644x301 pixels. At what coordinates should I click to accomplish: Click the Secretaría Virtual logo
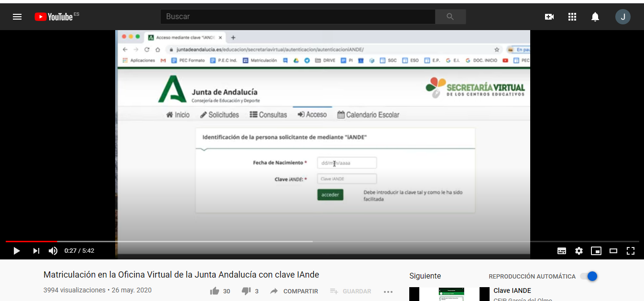475,87
